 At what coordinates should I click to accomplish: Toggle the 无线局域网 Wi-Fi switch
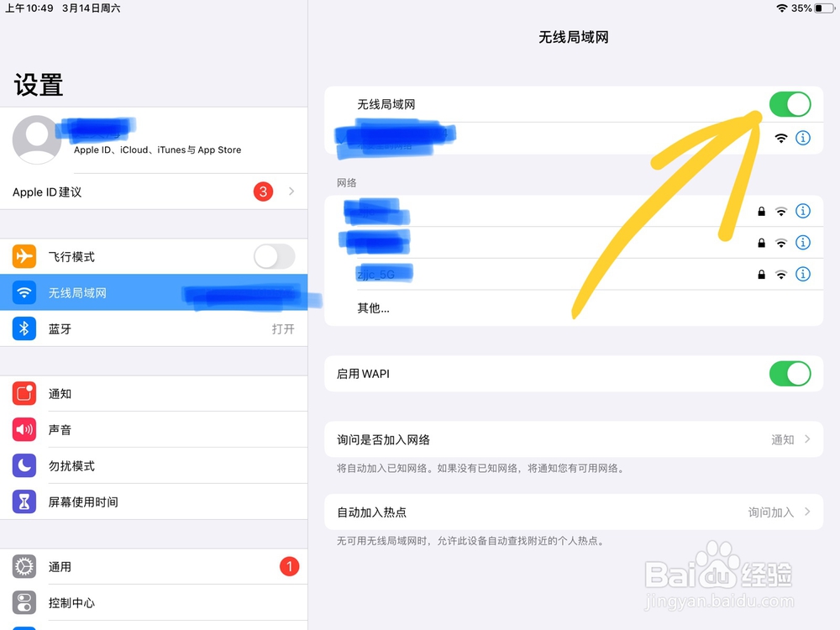pyautogui.click(x=790, y=104)
